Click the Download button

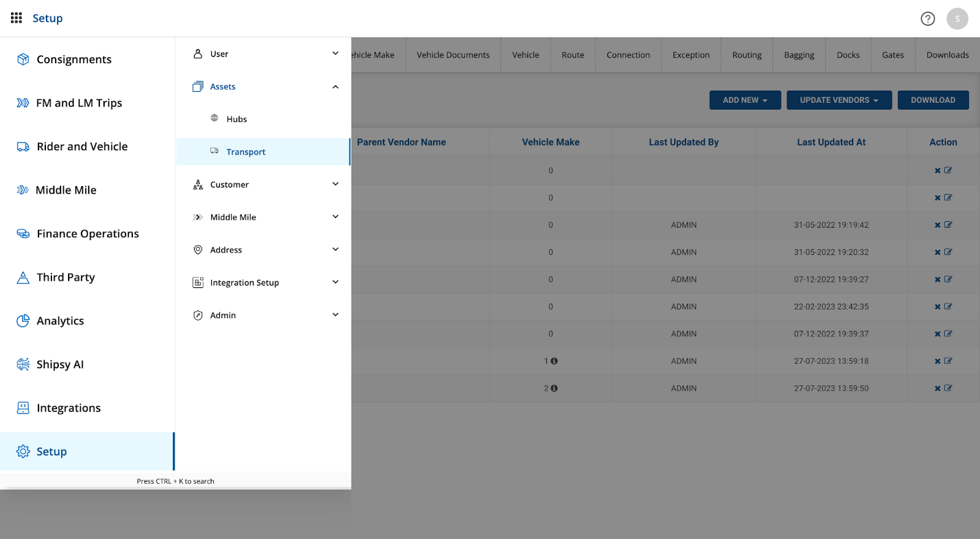pos(933,100)
